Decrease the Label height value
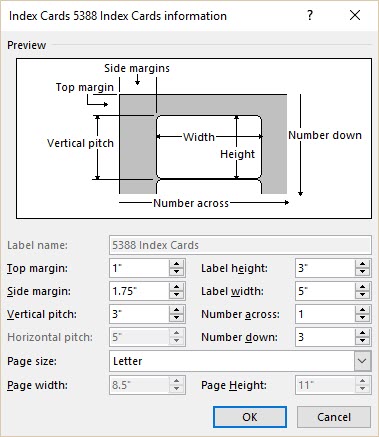 362,272
